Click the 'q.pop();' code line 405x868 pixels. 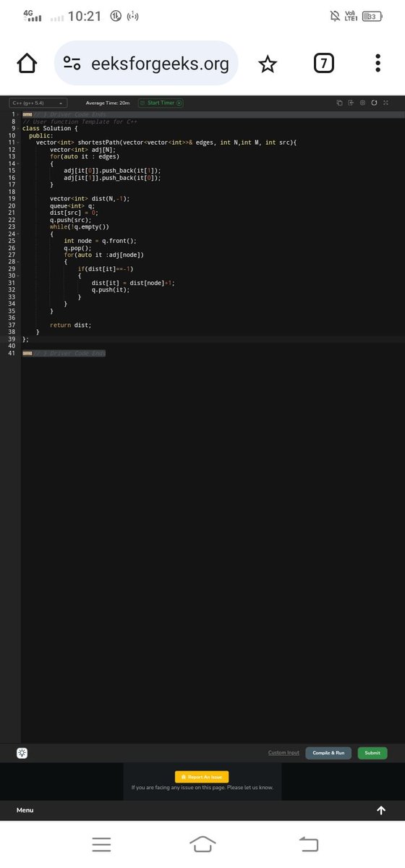click(78, 247)
